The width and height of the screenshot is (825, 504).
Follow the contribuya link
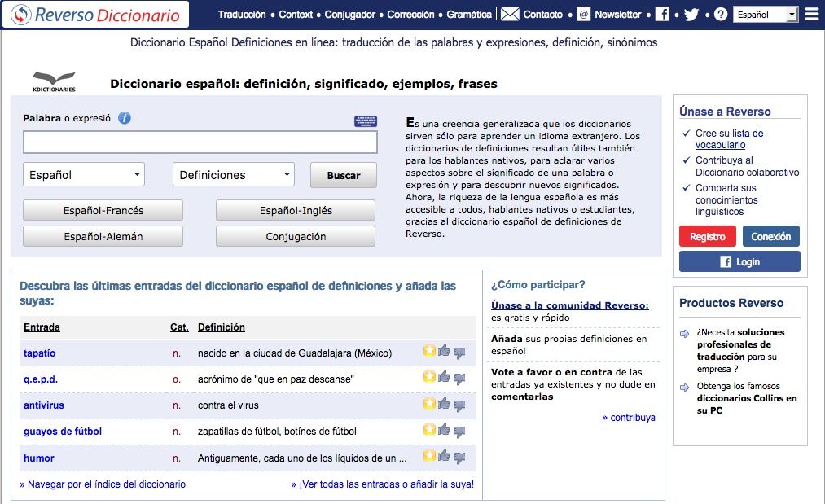pyautogui.click(x=631, y=417)
